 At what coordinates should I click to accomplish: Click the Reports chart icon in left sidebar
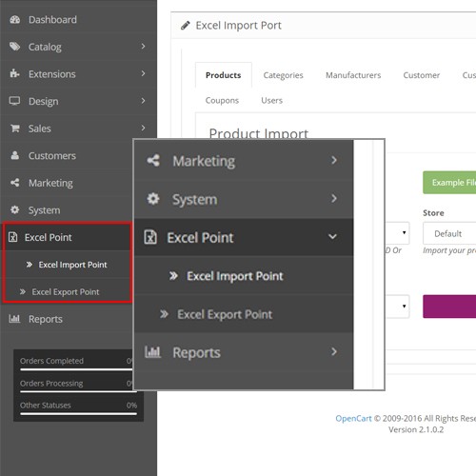coord(14,318)
